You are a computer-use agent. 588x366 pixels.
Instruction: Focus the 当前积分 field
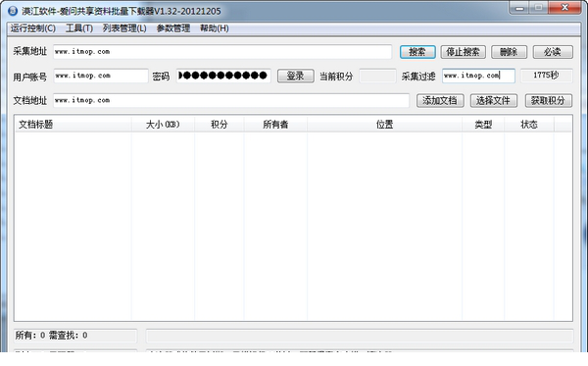click(x=377, y=76)
